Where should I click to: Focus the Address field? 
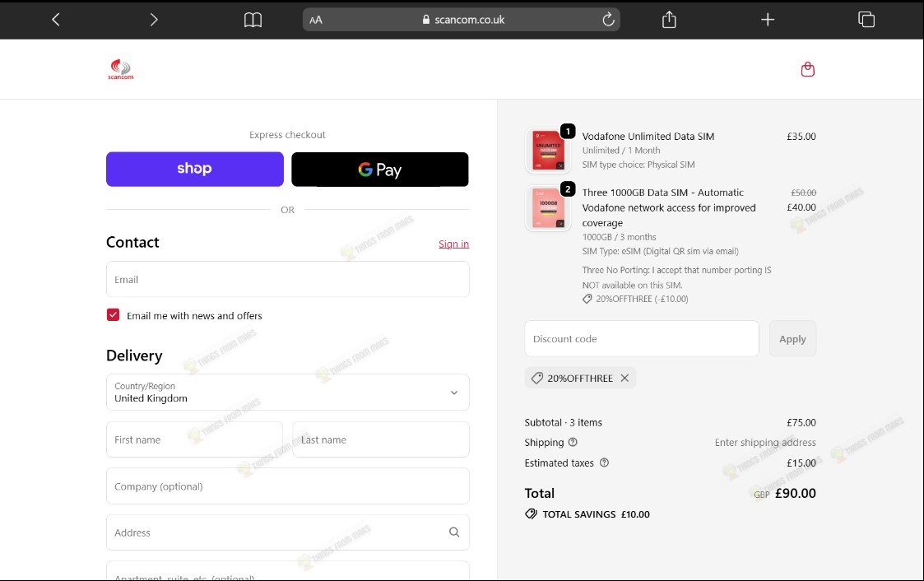(x=288, y=532)
